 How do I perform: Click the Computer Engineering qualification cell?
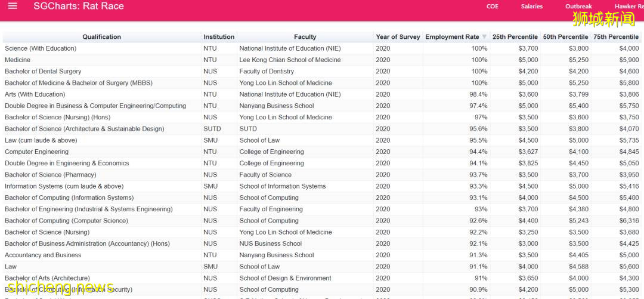point(36,152)
